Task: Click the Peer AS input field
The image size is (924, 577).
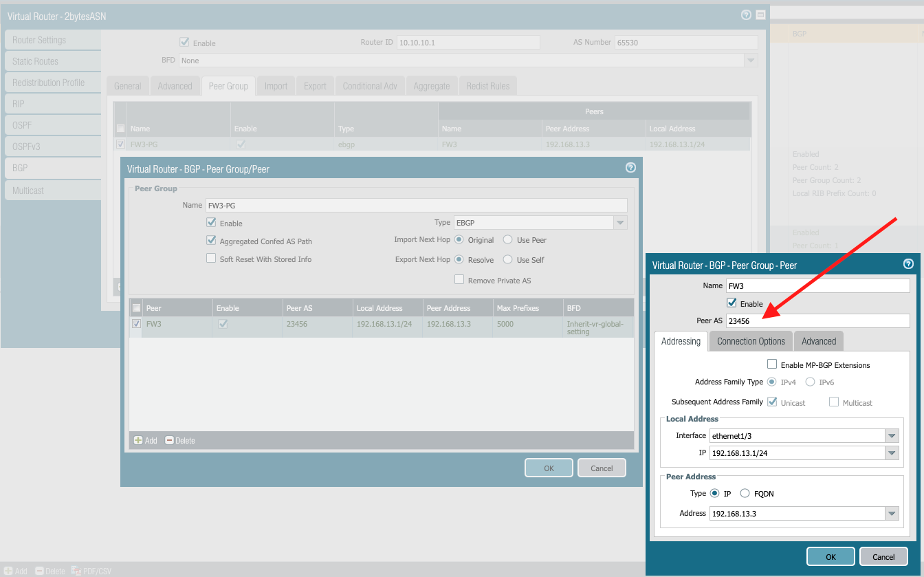Action: click(817, 320)
